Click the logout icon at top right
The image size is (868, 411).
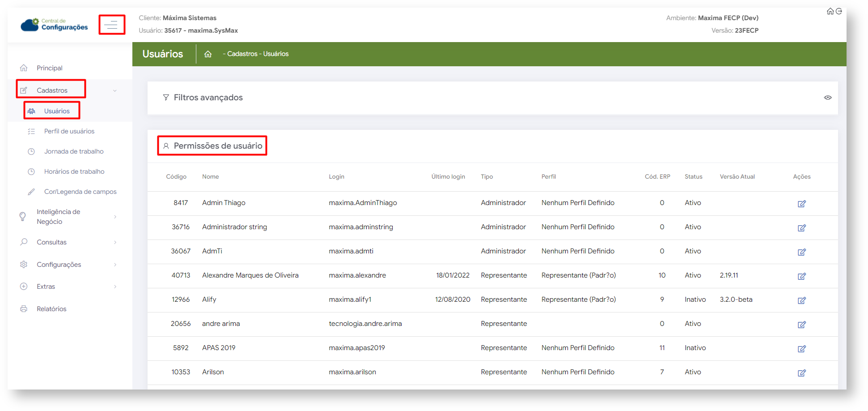coord(839,11)
